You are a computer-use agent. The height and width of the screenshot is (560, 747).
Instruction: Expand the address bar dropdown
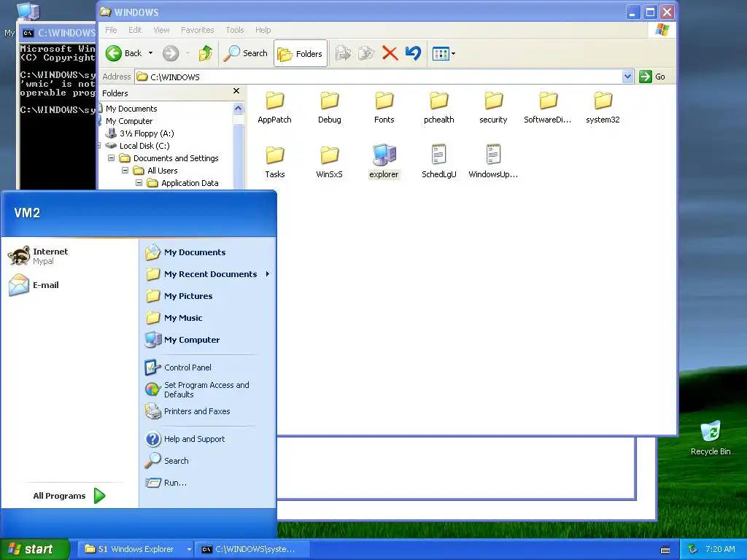[628, 77]
